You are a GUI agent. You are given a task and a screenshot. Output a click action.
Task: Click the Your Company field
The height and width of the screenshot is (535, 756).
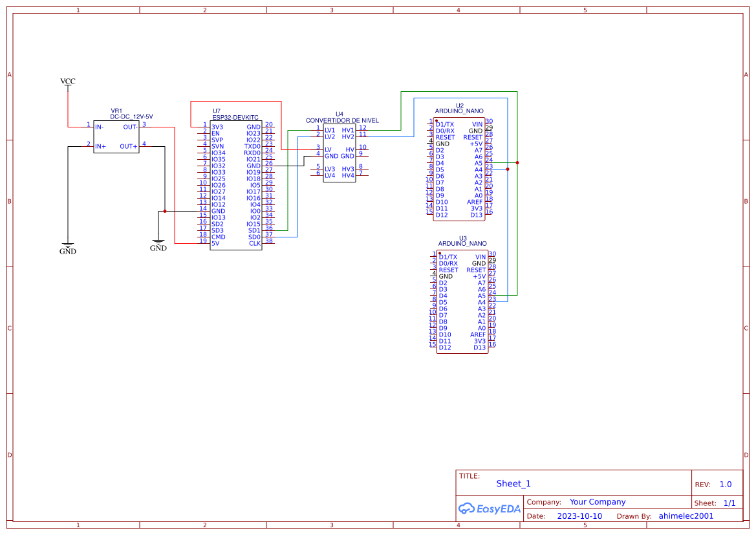click(598, 502)
